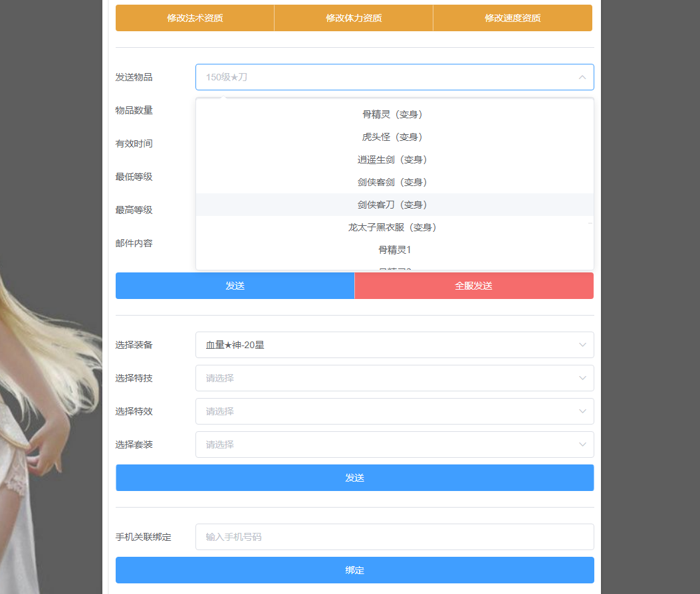This screenshot has width=700, height=594.
Task: Click the blue 发送 item button
Action: tap(235, 286)
